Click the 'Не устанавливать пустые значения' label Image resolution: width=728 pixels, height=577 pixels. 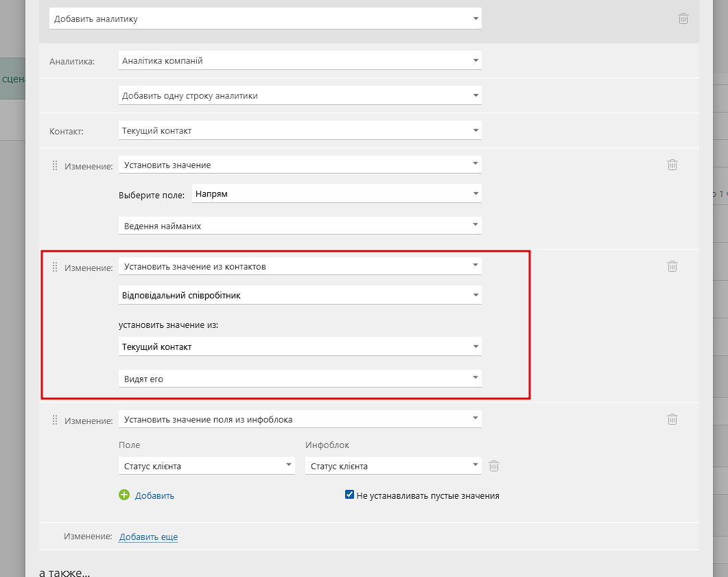coord(427,495)
